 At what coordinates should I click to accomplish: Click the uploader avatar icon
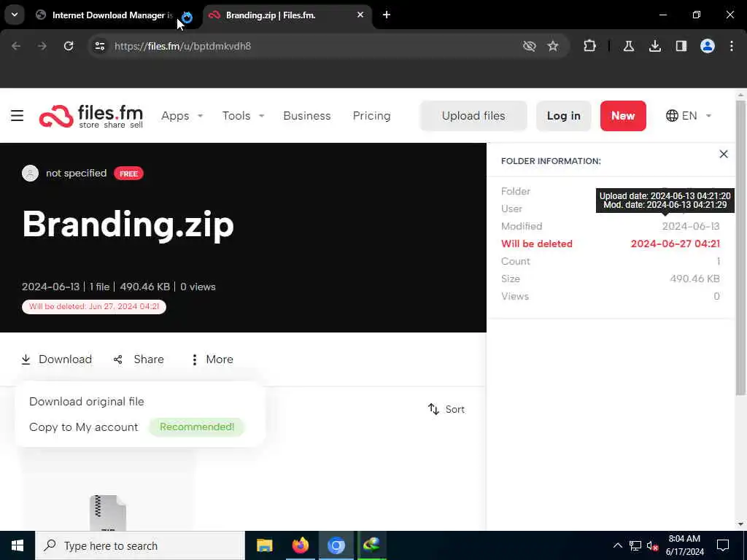point(30,174)
